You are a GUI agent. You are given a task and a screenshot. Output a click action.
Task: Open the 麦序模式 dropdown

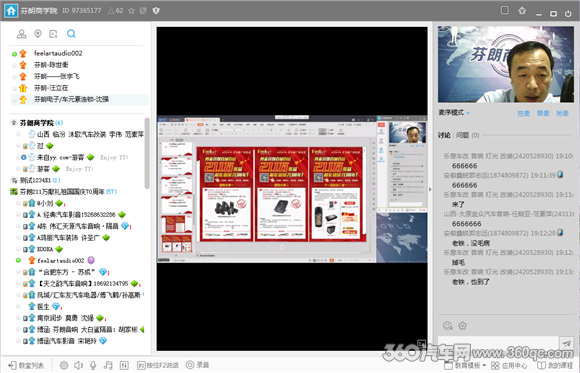pos(454,112)
